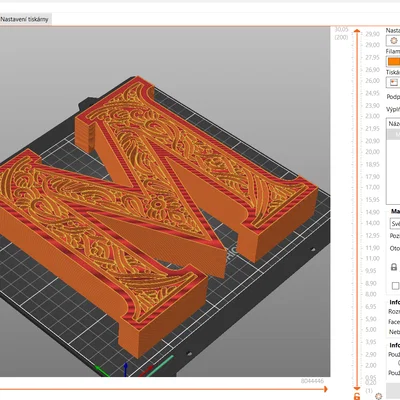Screen dimensions: 400x400
Task: Click layer height label 11,00 on ruler
Action: (372, 258)
